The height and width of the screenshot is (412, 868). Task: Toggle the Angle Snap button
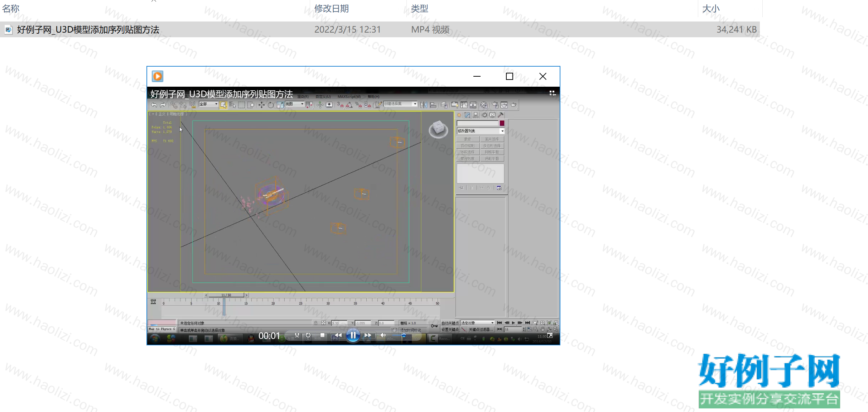coord(349,105)
